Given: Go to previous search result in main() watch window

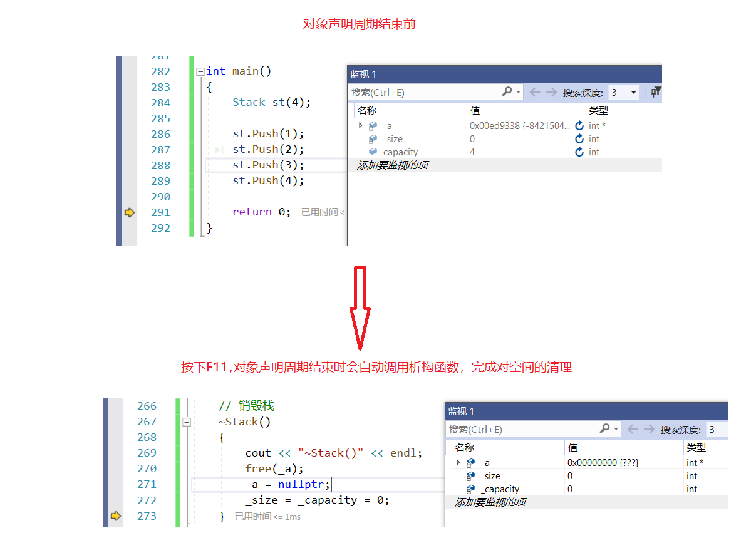Looking at the screenshot, I should coord(535,92).
